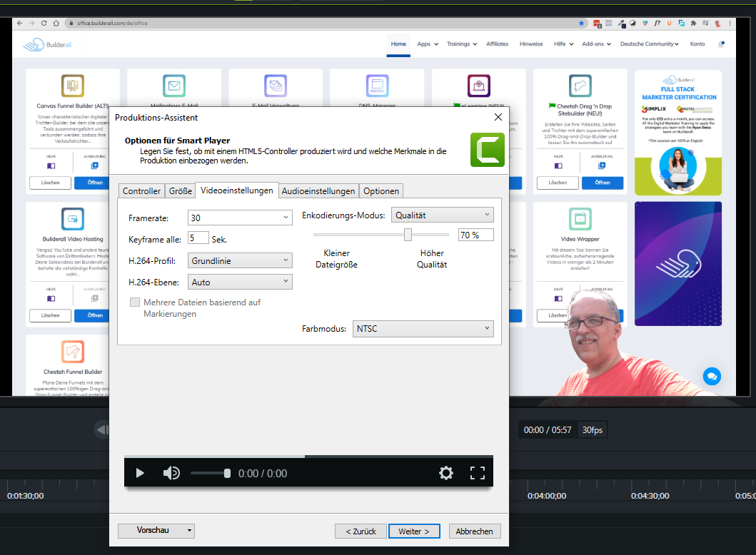The height and width of the screenshot is (555, 756).
Task: Click the Builderall Video Hosting icon
Action: (x=73, y=219)
